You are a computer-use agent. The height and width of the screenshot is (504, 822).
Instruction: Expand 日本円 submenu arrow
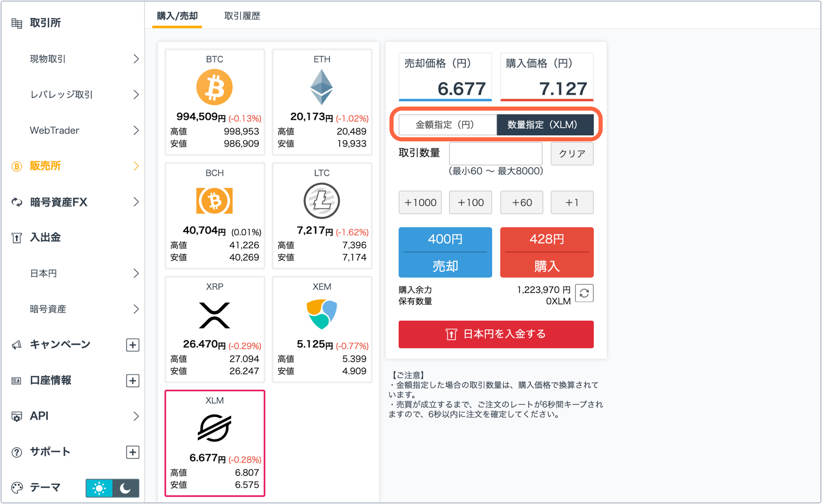coord(136,274)
